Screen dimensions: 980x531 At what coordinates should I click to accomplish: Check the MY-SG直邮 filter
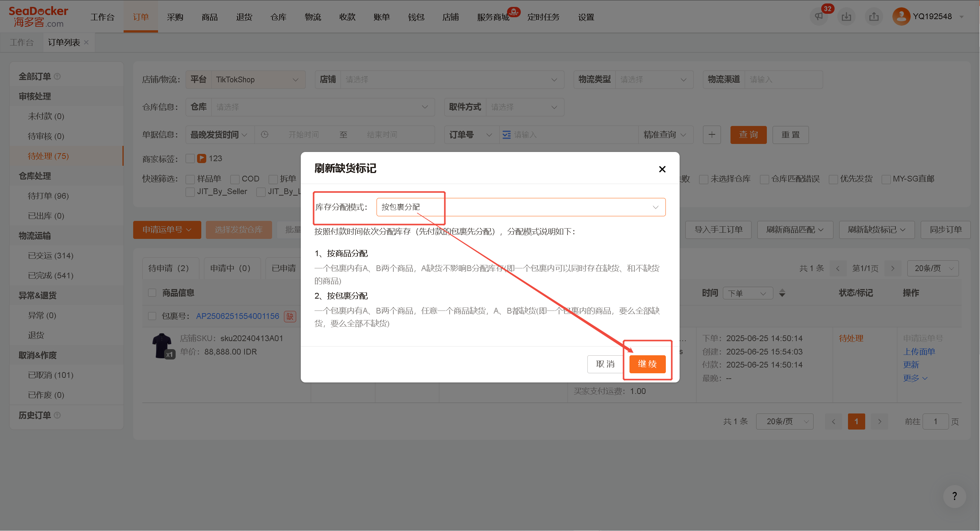886,179
